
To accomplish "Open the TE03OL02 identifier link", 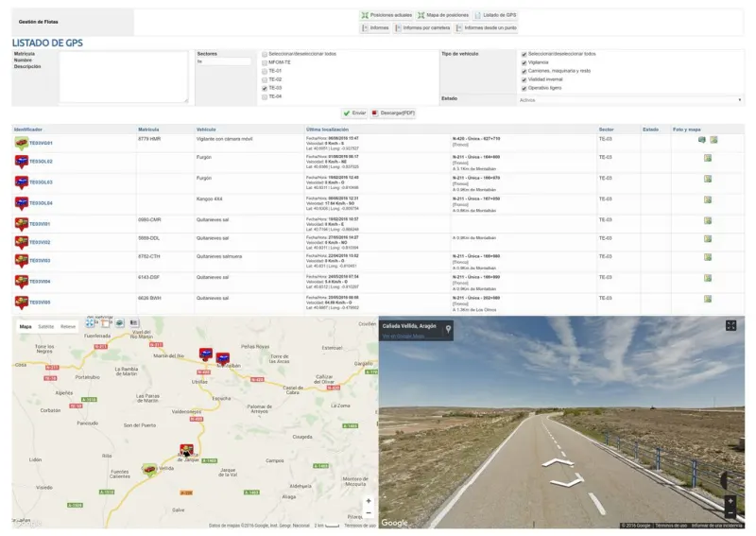I will [x=41, y=162].
